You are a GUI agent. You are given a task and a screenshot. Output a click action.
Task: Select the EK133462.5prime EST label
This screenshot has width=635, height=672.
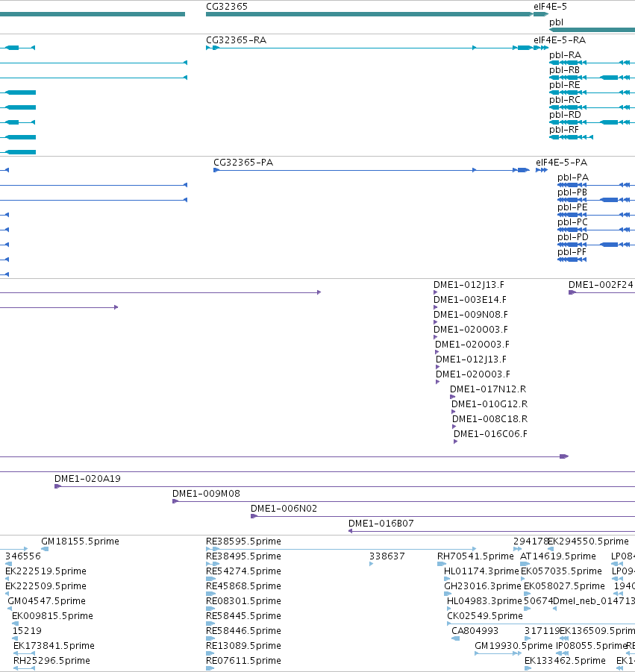[565, 660]
